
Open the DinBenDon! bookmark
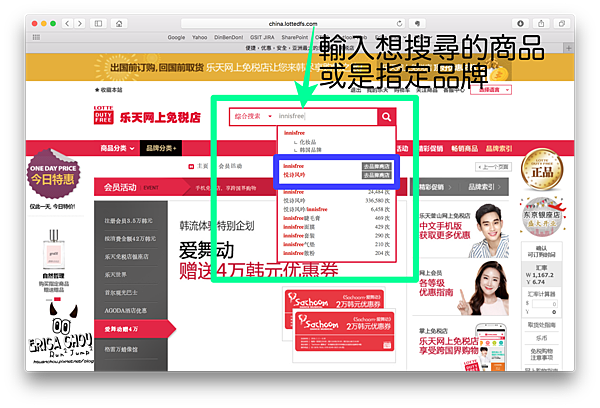(x=228, y=37)
